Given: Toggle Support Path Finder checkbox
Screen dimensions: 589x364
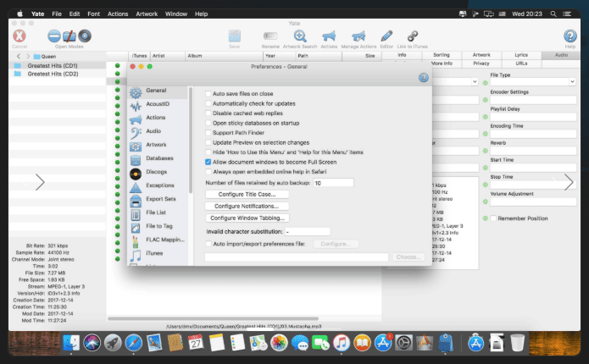Looking at the screenshot, I should (x=208, y=132).
